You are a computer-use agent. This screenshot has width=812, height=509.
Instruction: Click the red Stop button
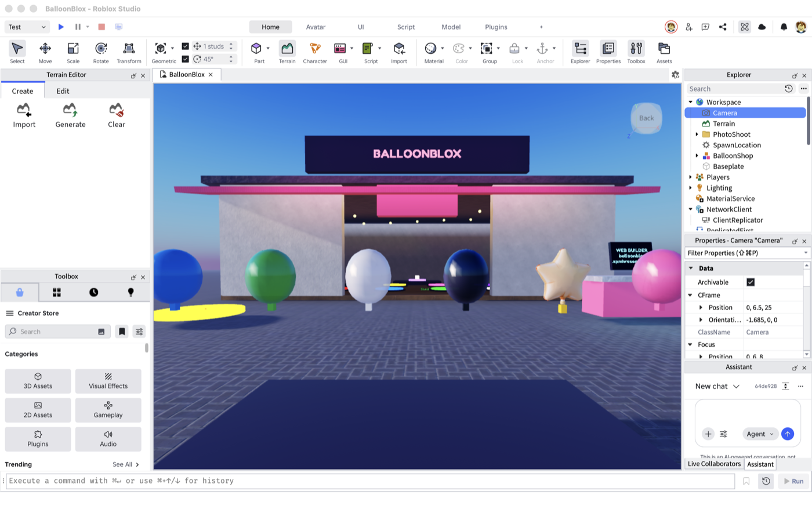[101, 27]
